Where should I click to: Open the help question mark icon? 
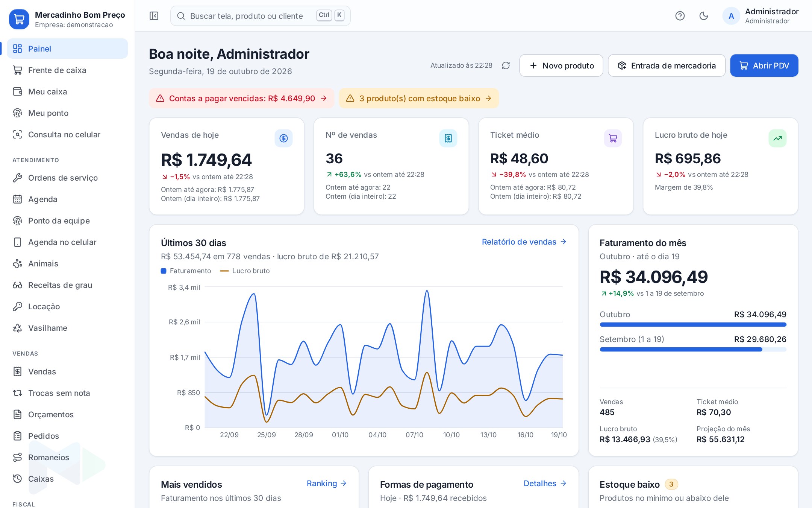[x=680, y=16]
